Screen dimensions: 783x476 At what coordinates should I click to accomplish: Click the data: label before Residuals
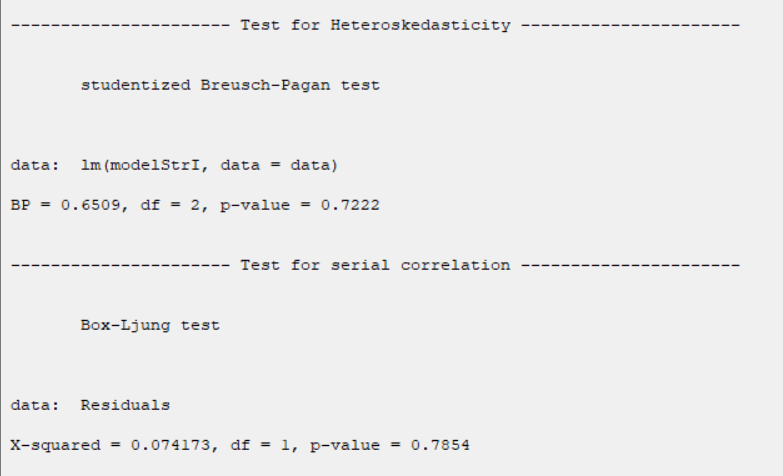(35, 405)
